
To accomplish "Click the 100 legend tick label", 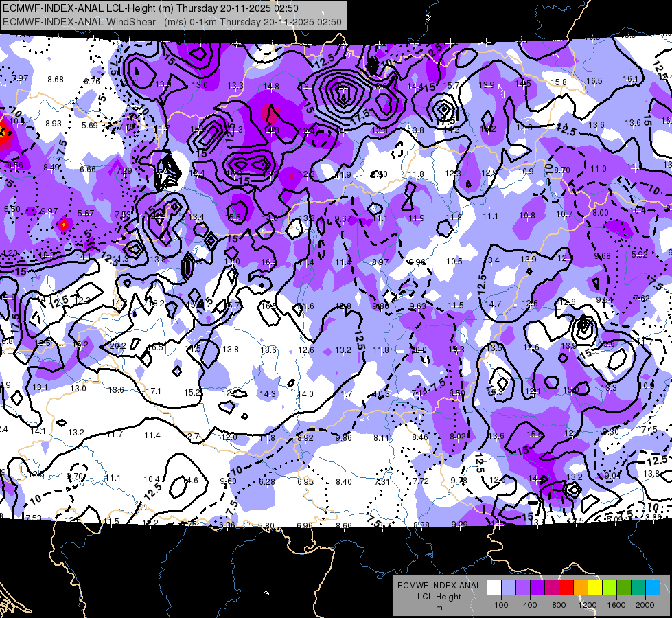I will pyautogui.click(x=501, y=605).
